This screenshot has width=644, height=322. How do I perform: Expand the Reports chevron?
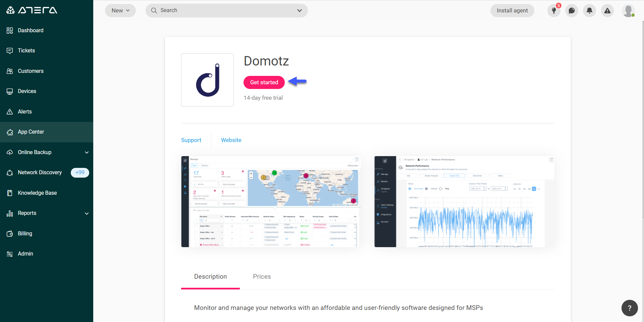(87, 214)
